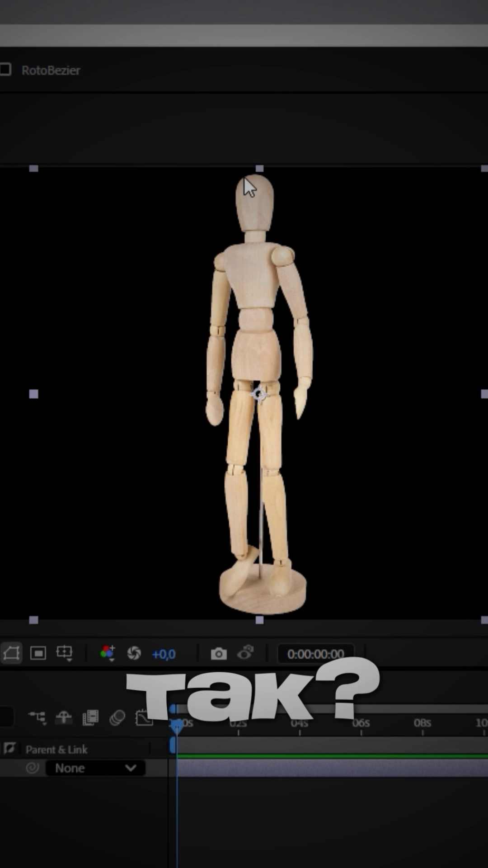Click the layer anchor point on mannequin
This screenshot has width=488, height=868.
pyautogui.click(x=259, y=394)
